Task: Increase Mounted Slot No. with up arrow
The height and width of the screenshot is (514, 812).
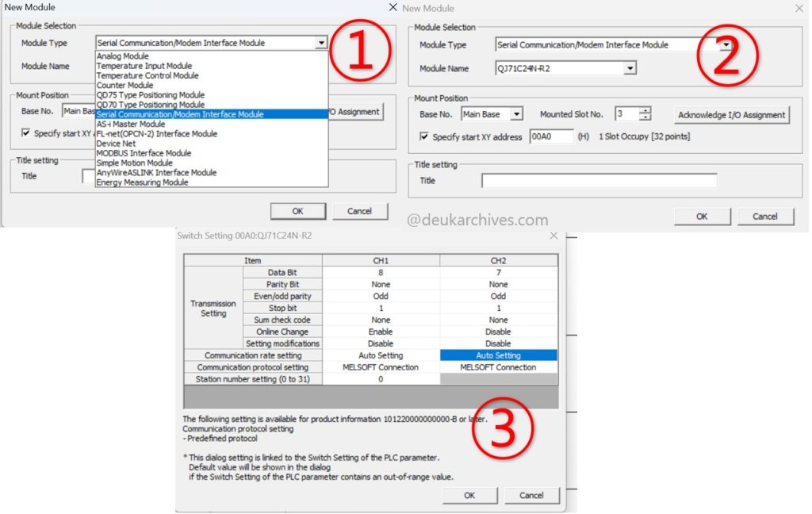Action: click(x=645, y=110)
